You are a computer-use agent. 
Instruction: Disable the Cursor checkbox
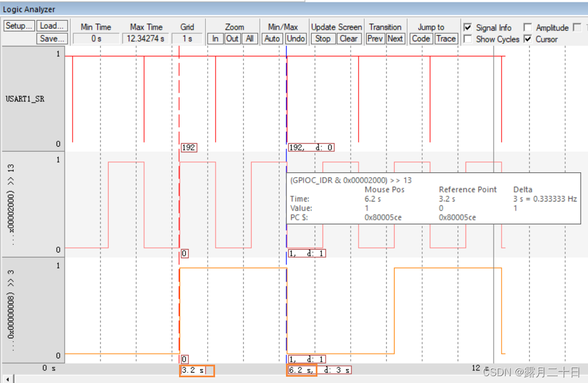coord(527,39)
